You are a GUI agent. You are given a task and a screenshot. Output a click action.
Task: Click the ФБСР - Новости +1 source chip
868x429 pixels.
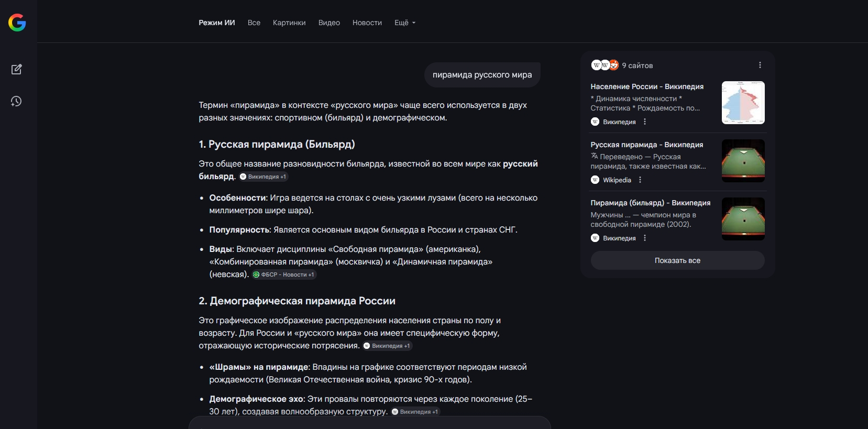coord(284,274)
